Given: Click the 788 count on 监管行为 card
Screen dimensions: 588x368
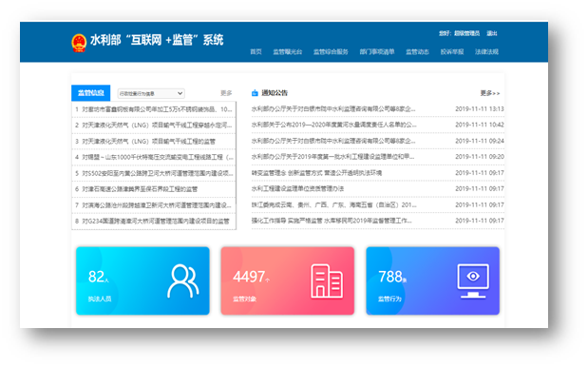Looking at the screenshot, I should (x=390, y=277).
